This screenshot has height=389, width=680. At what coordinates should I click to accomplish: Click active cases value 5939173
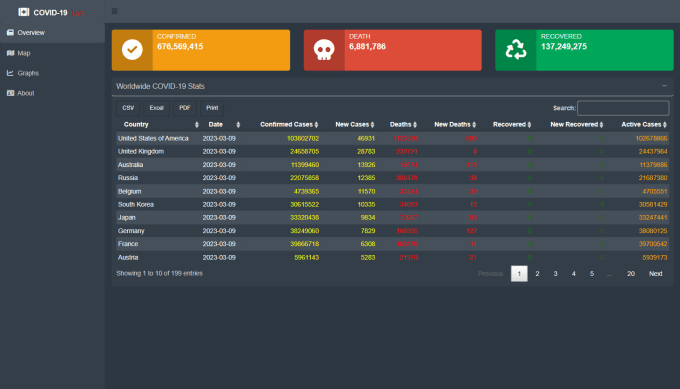pyautogui.click(x=655, y=257)
